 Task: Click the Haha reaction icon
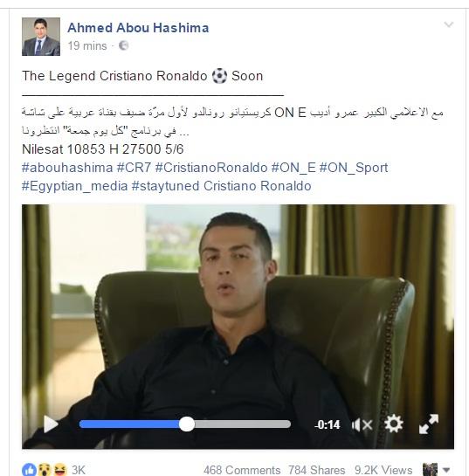point(60,470)
